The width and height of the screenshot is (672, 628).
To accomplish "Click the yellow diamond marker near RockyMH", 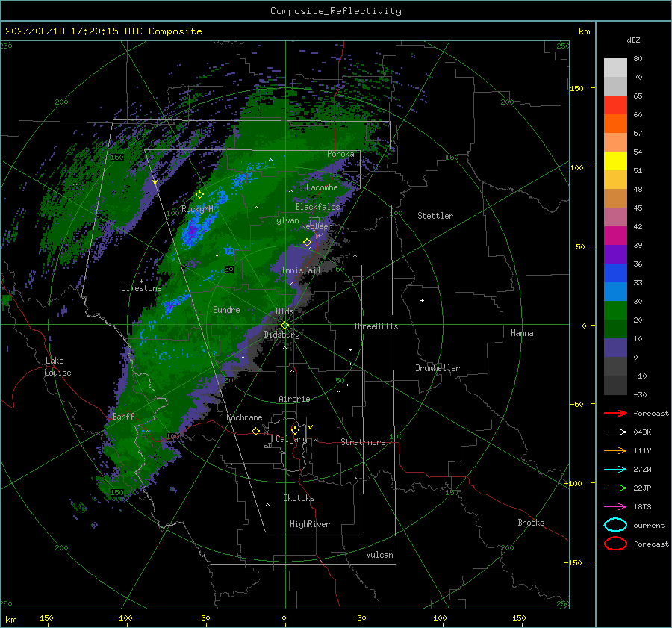I will pos(199,195).
